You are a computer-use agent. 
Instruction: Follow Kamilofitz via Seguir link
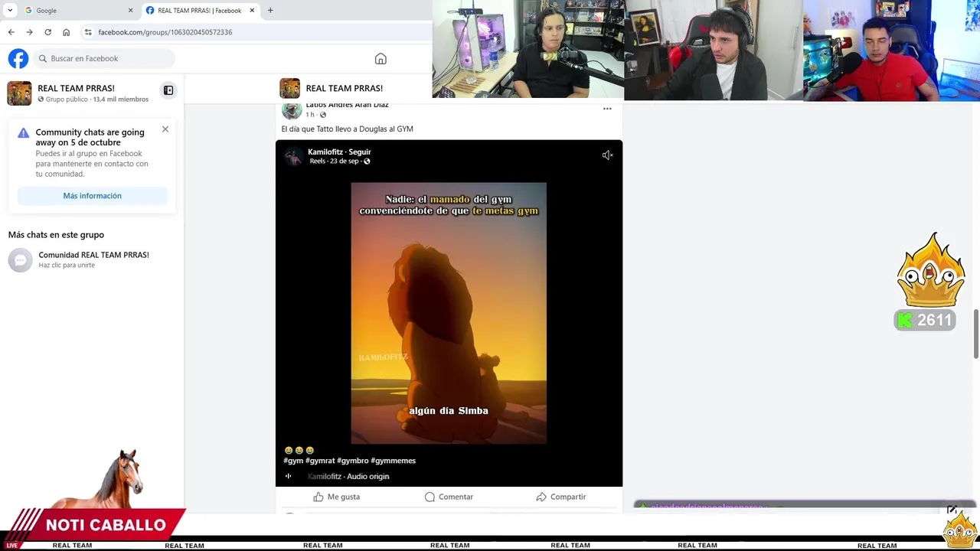pyautogui.click(x=360, y=152)
